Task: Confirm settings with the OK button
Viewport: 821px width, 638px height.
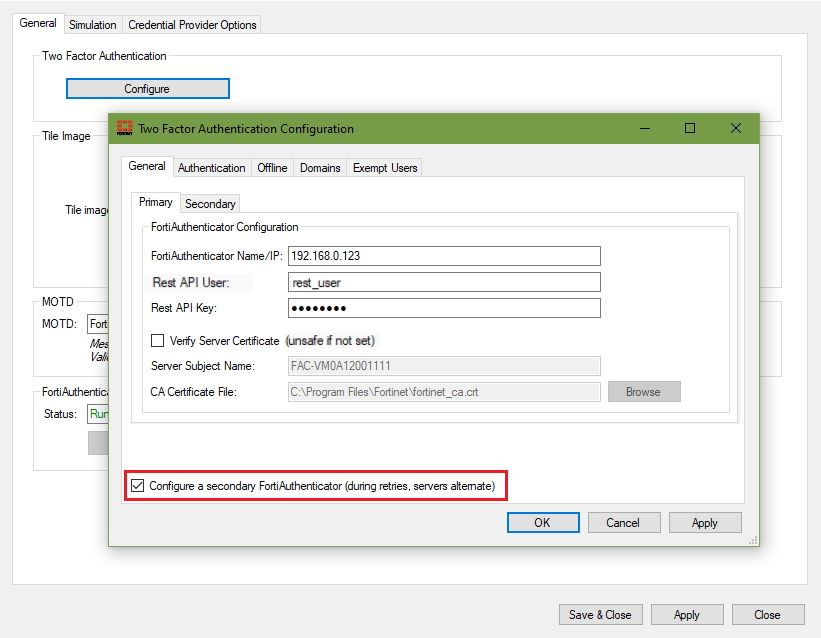Action: 542,522
